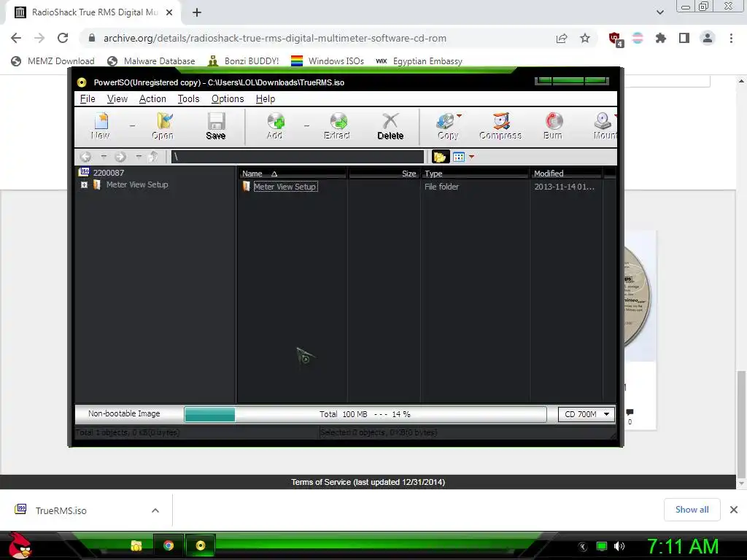
Task: Click Chrome back button
Action: point(16,38)
